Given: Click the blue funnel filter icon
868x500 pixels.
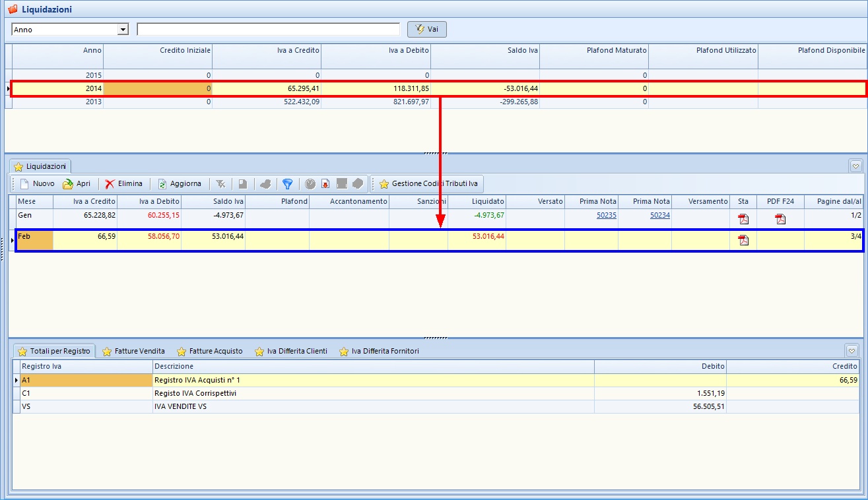Looking at the screenshot, I should [x=287, y=184].
